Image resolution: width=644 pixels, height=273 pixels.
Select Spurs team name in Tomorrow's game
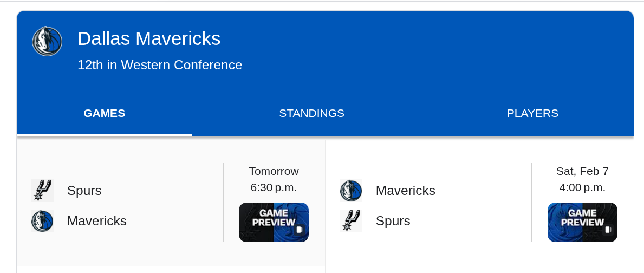(x=84, y=191)
